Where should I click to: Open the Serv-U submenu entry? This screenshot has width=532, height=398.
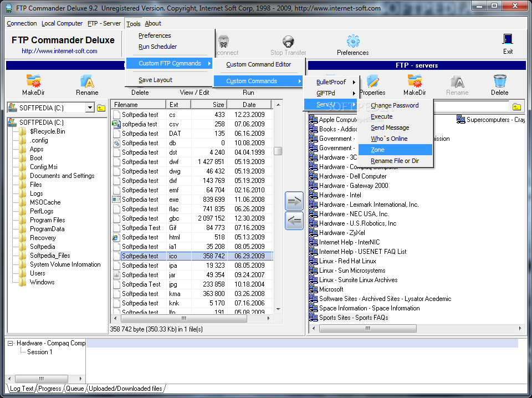(331, 104)
